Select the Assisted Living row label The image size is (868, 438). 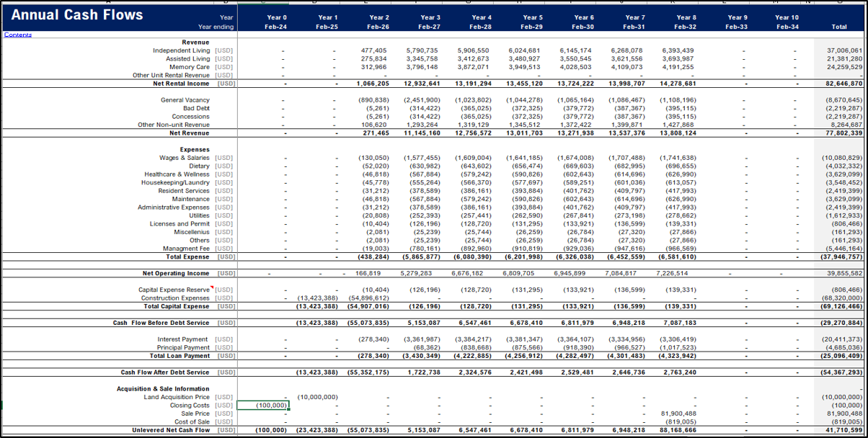pyautogui.click(x=187, y=59)
